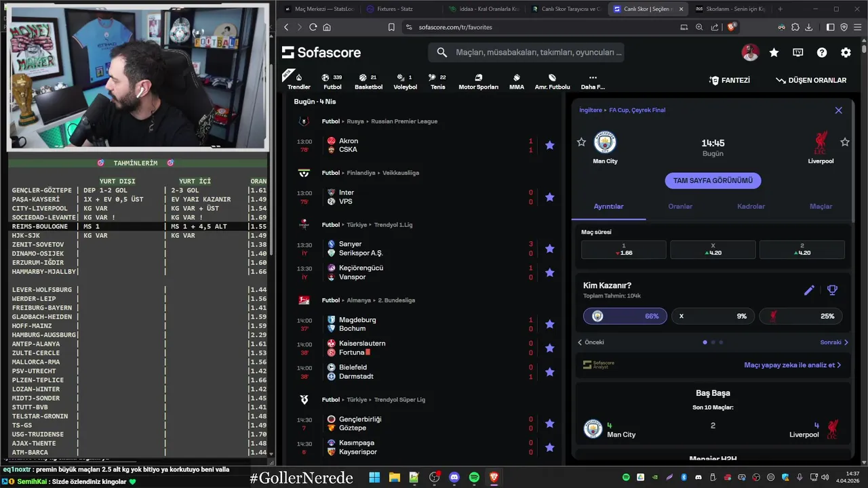This screenshot has width=868, height=488.
Task: Open the help question mark icon
Action: pyautogui.click(x=822, y=52)
